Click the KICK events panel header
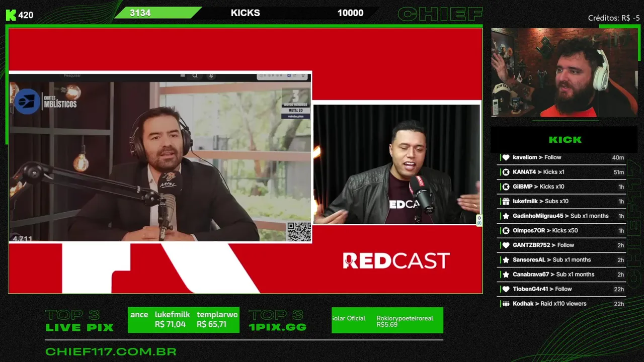Screen dimensions: 644x362 [x=565, y=140]
